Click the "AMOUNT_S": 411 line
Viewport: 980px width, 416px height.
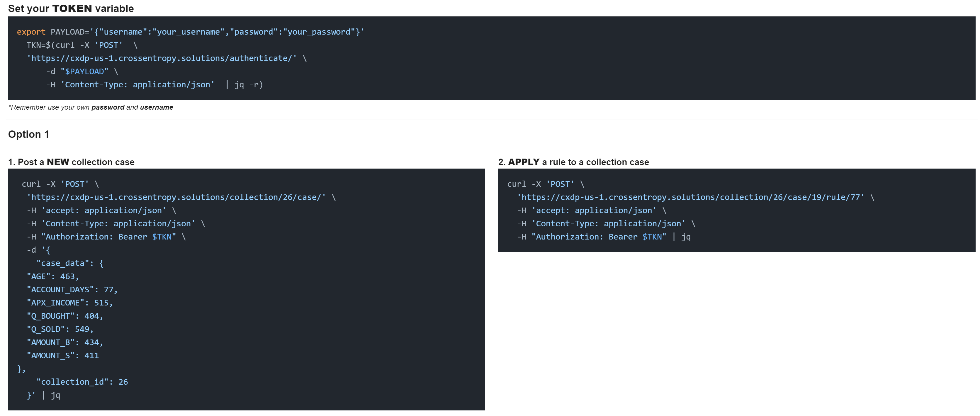pyautogui.click(x=63, y=356)
